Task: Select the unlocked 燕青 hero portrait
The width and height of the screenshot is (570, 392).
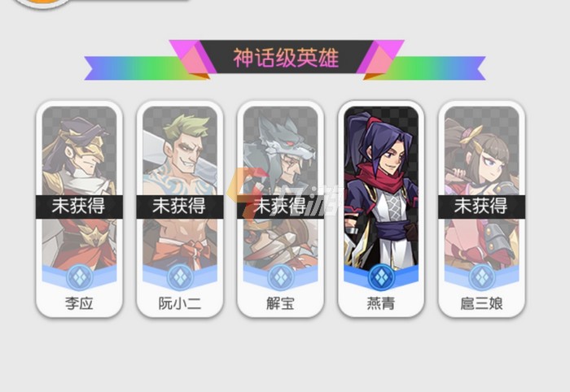Action: tap(381, 189)
